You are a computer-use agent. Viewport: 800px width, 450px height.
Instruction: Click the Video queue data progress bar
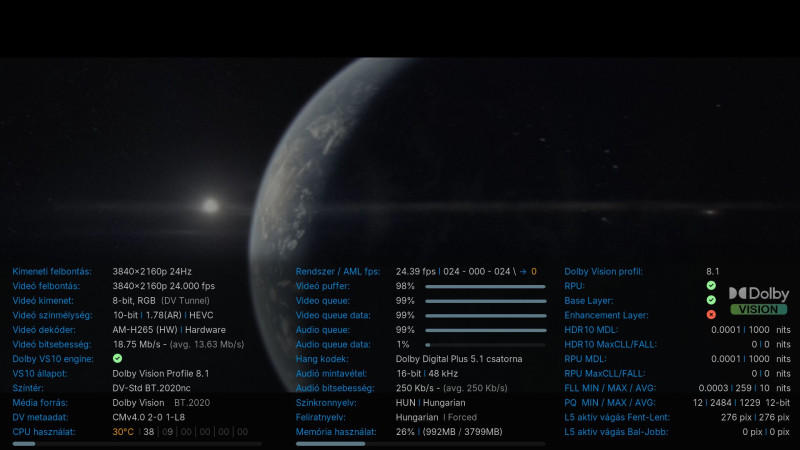coord(485,316)
